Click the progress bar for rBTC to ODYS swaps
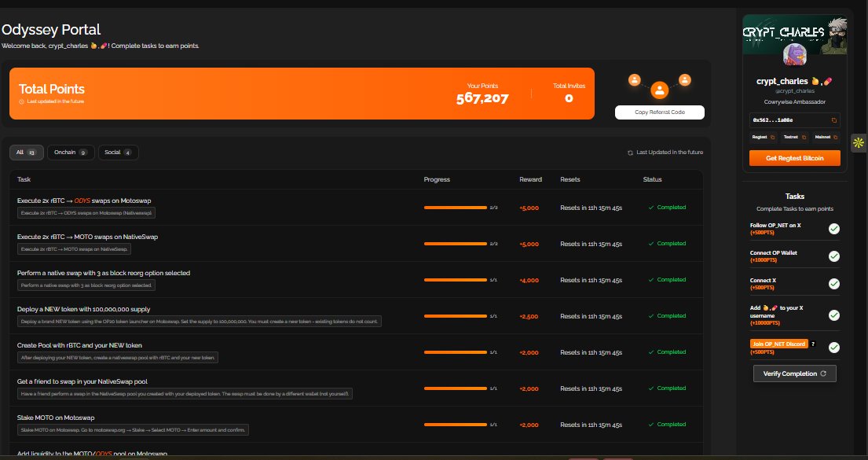 [455, 208]
